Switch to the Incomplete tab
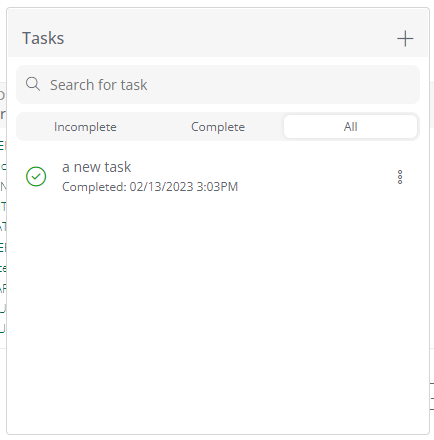 pos(85,127)
